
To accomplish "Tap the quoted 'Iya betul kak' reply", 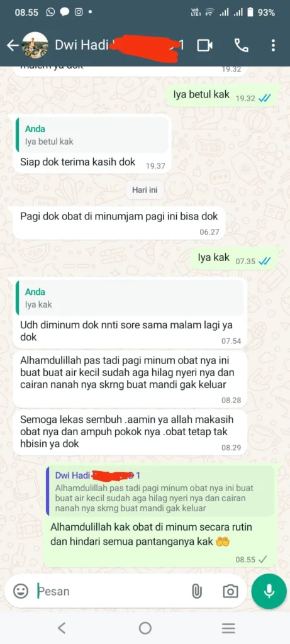I will click(x=92, y=134).
